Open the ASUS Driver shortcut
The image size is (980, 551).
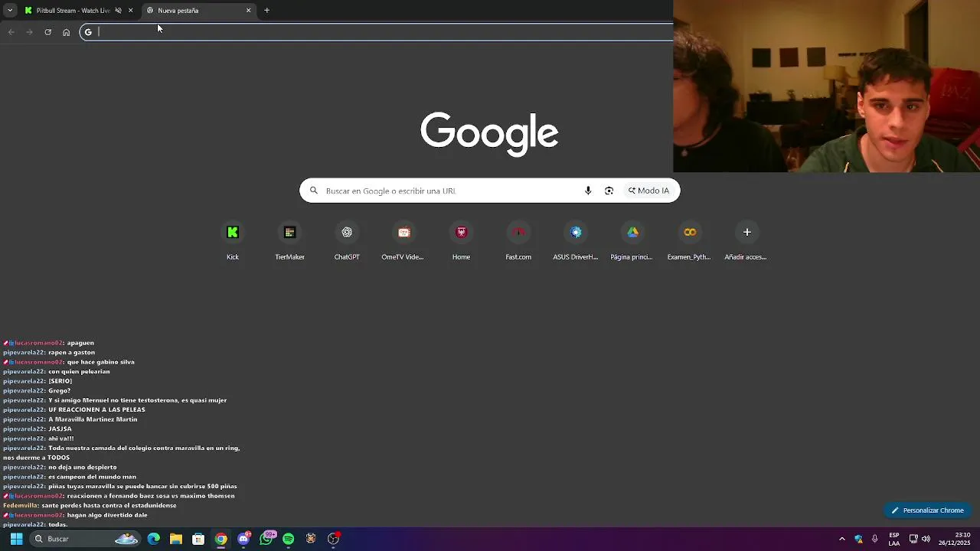click(576, 241)
